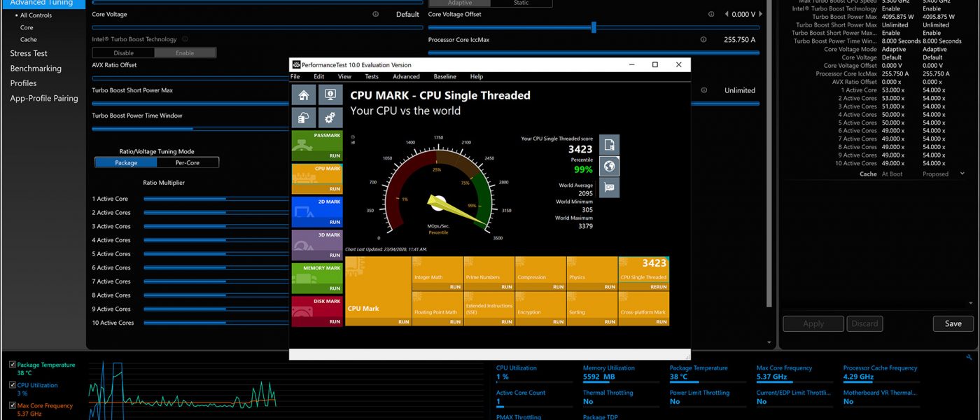This screenshot has height=420, width=980.
Task: Open the Help menu in PerformanceTest
Action: [477, 76]
